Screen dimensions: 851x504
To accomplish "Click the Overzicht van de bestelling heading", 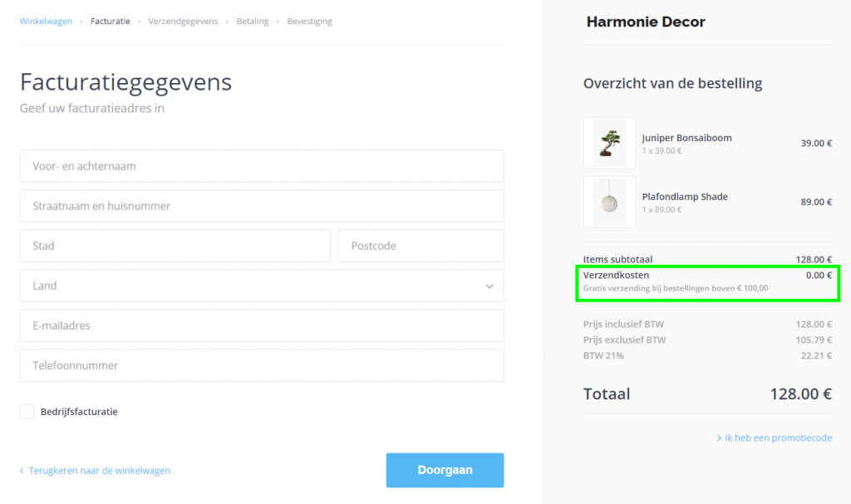I will point(673,83).
